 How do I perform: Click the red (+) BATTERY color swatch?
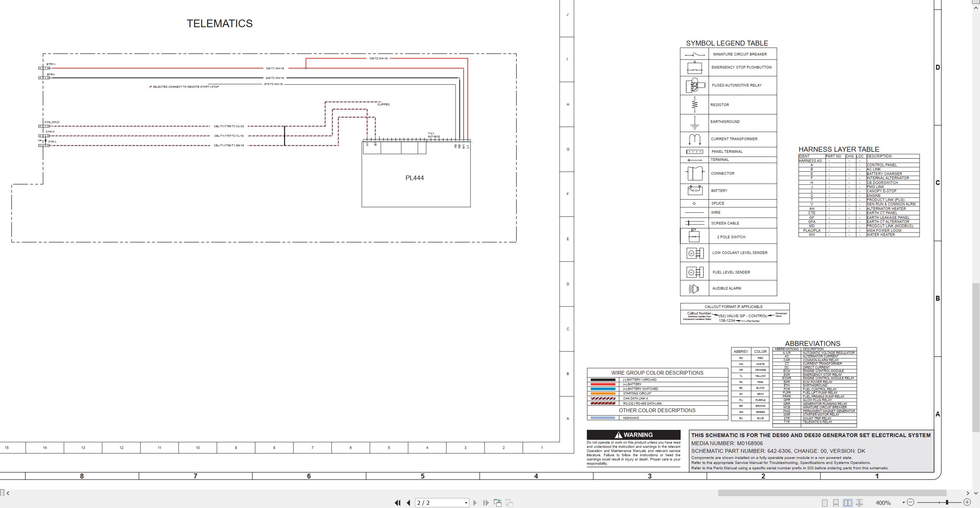pos(603,384)
